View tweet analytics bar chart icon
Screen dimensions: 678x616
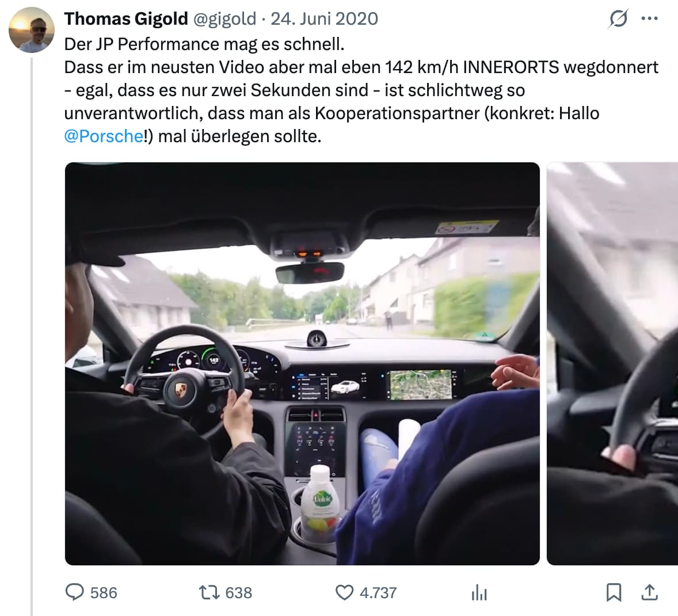point(479,592)
